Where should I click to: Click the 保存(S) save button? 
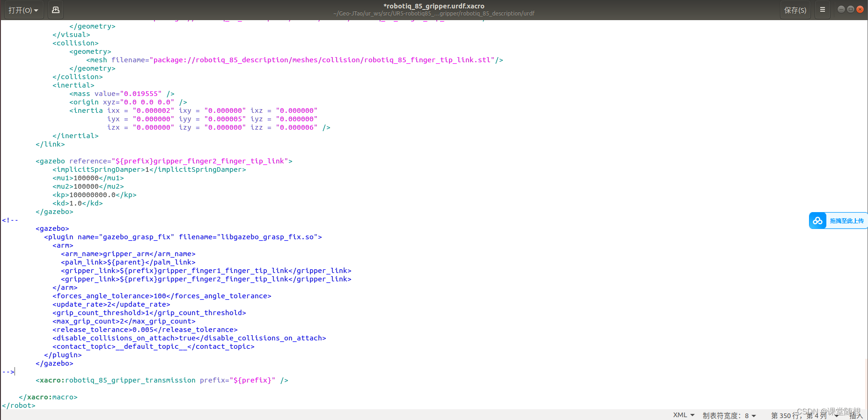point(795,10)
